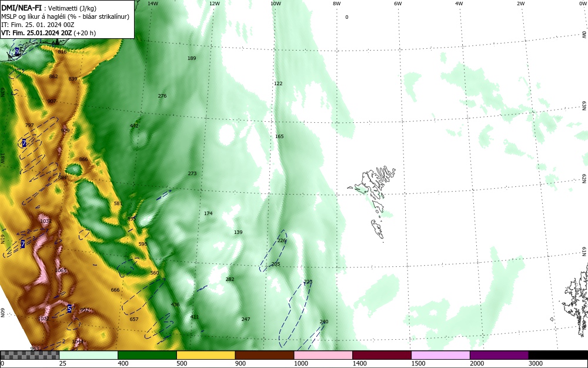Click the VT: Fim. 25.01.2024 20Z line
The width and height of the screenshot is (588, 368).
click(x=48, y=33)
